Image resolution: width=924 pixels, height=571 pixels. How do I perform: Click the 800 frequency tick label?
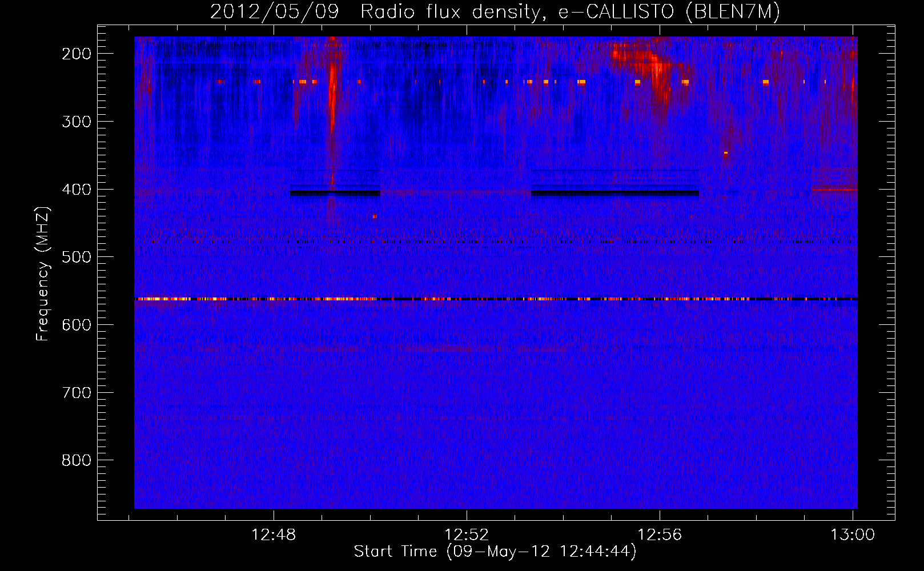click(x=77, y=460)
